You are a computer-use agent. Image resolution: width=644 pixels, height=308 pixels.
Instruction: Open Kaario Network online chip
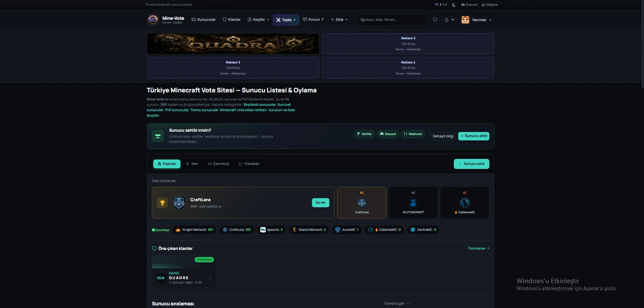point(309,230)
